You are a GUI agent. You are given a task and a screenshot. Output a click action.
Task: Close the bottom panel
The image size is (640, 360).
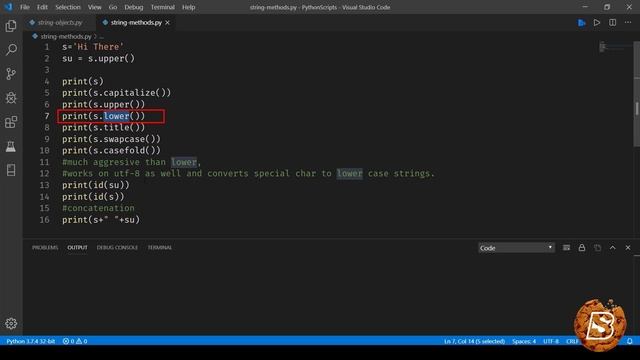click(628, 248)
